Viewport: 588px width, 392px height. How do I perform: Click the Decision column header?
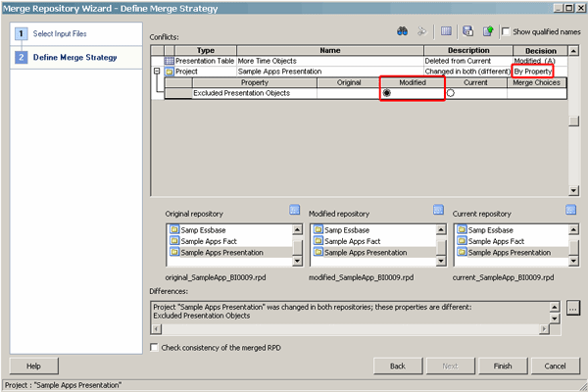(541, 50)
